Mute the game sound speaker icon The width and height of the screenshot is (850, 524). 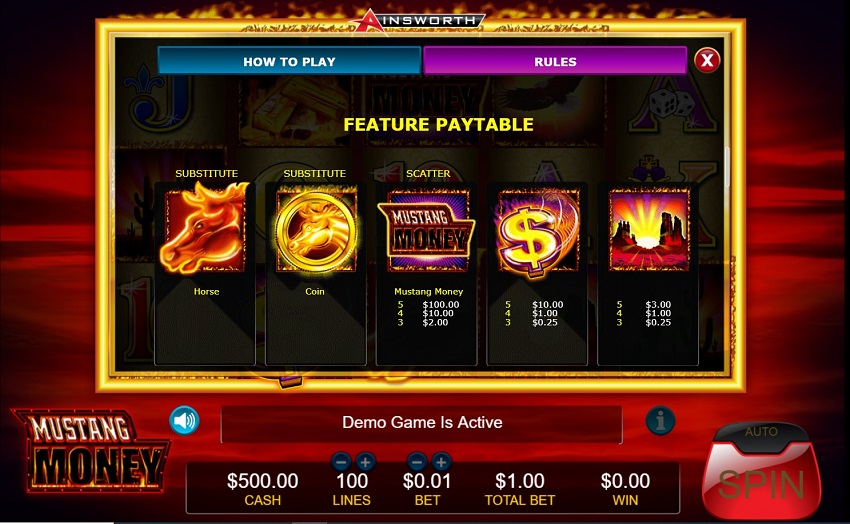pyautogui.click(x=184, y=421)
